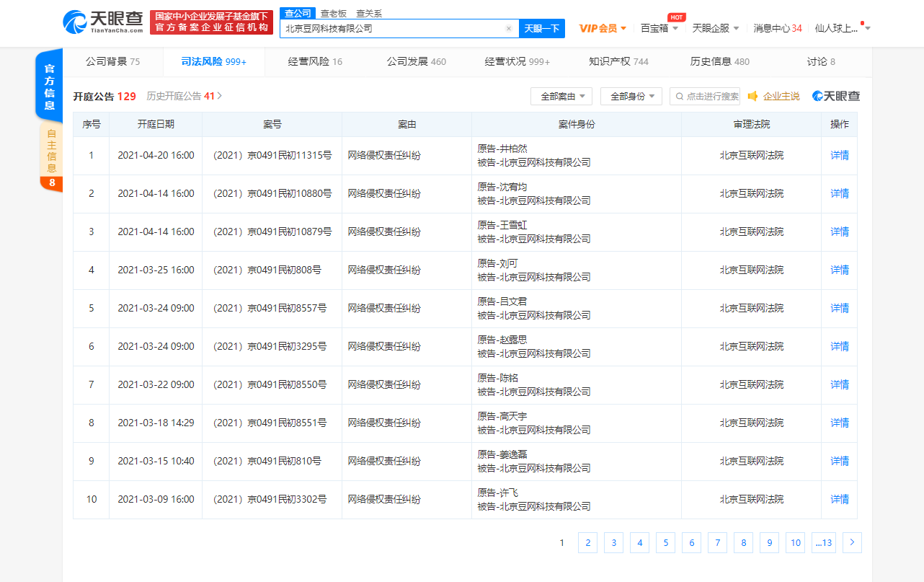
Task: Switch to the 讨论 tab
Action: point(821,62)
